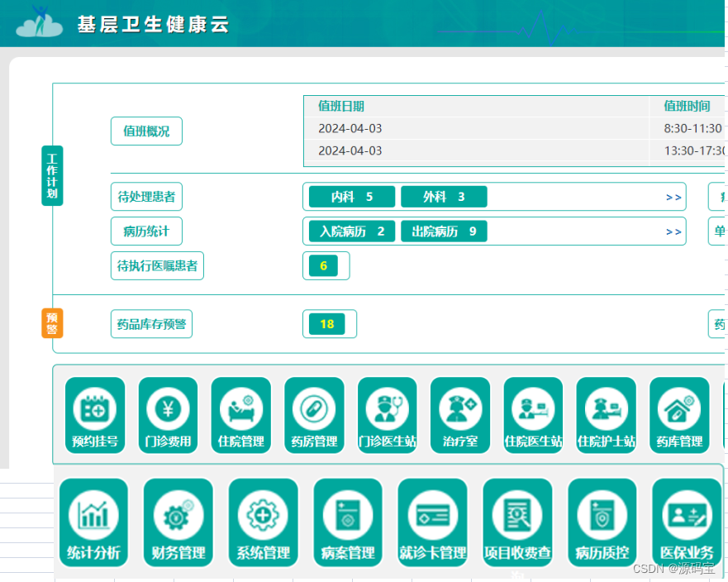The width and height of the screenshot is (728, 582).
Task: Select the 治疗室 treatment room icon
Action: coord(459,415)
